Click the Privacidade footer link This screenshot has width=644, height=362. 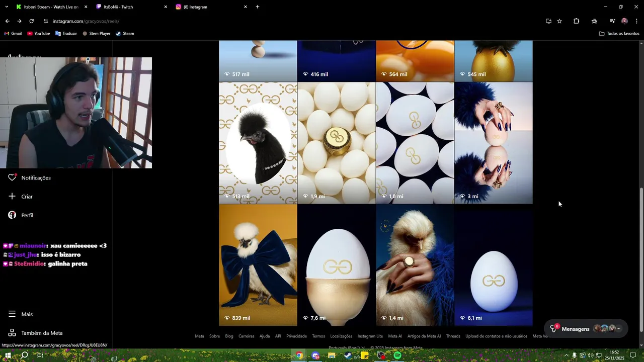(296, 336)
